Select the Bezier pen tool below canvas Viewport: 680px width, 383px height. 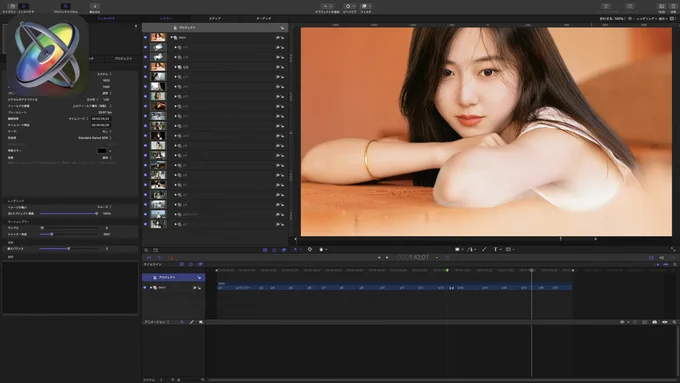470,249
